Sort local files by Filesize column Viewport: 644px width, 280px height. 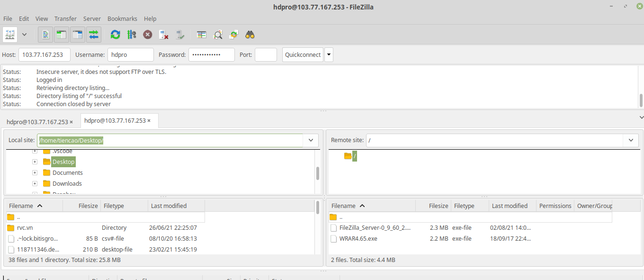[82, 206]
